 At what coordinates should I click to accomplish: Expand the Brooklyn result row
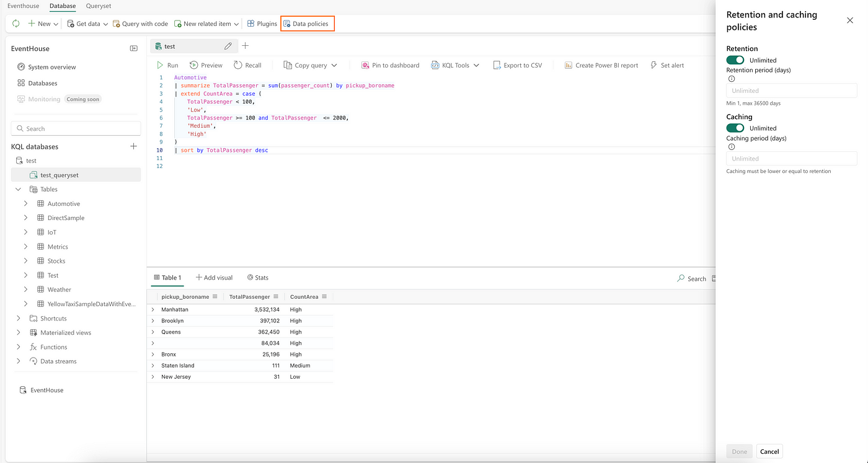(153, 320)
